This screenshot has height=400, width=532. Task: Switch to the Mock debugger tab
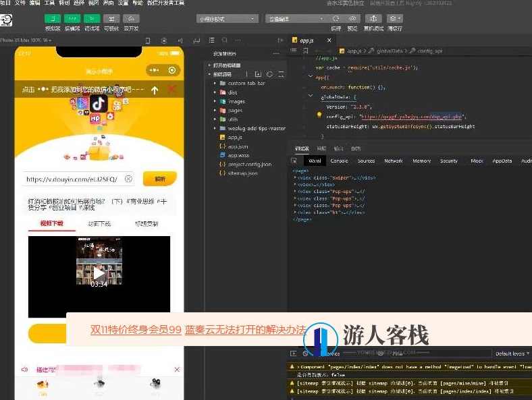pyautogui.click(x=477, y=161)
